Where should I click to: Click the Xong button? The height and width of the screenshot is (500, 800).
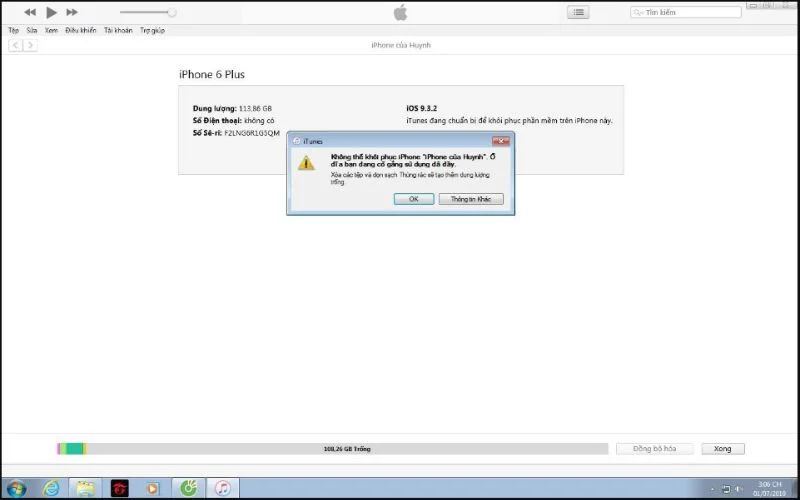point(722,448)
